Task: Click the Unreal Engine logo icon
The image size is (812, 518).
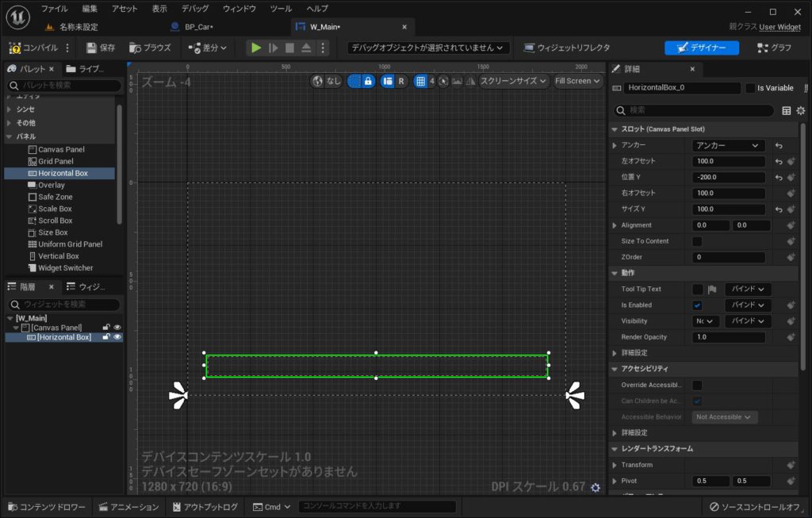Action: click(17, 17)
